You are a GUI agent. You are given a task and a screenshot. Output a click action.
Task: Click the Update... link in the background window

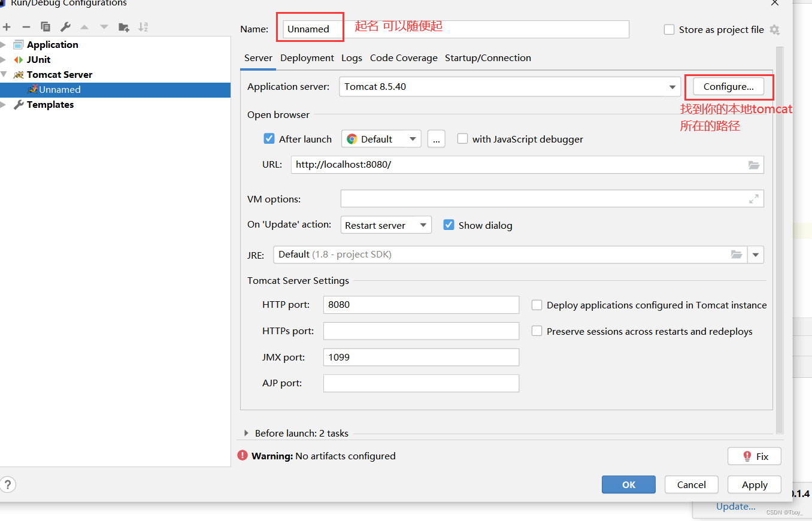pyautogui.click(x=736, y=506)
